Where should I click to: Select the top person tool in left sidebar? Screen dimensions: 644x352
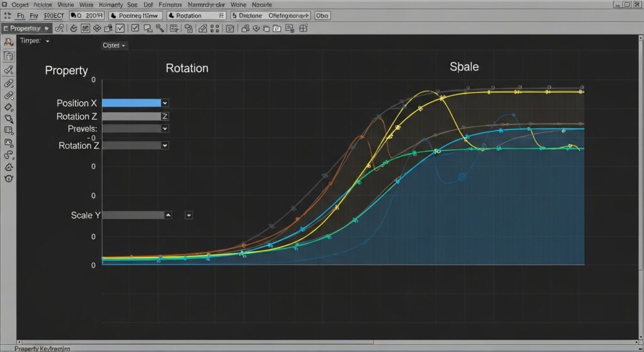tap(9, 42)
